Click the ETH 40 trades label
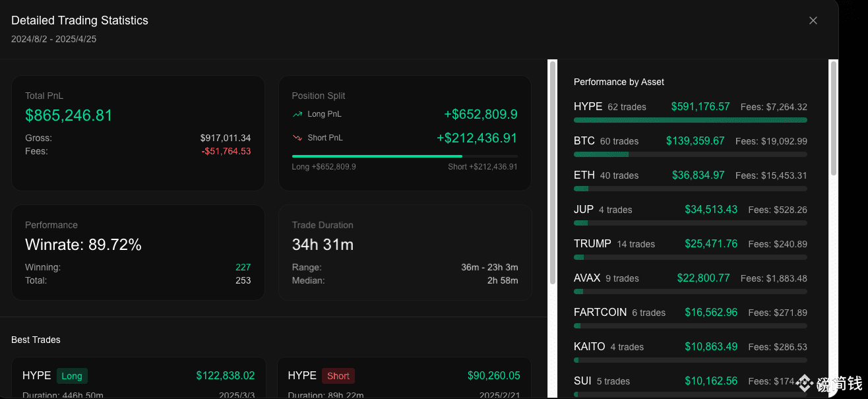The image size is (868, 399). [619, 175]
